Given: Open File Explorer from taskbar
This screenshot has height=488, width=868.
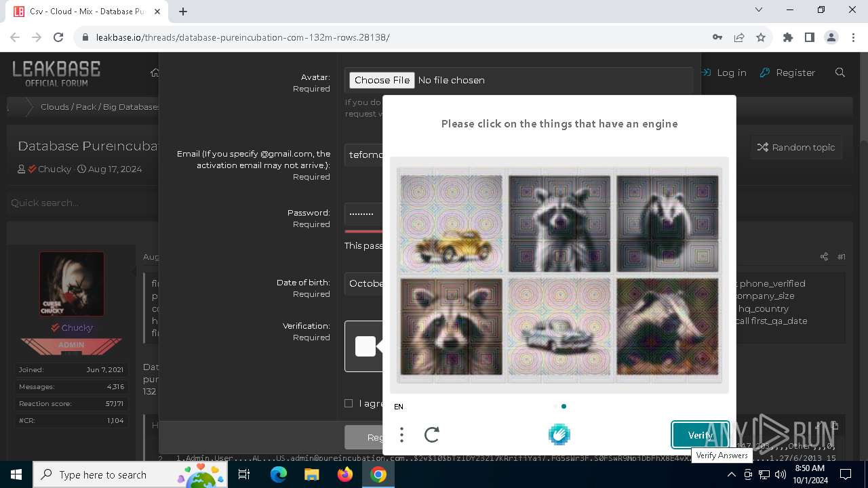Looking at the screenshot, I should (311, 474).
